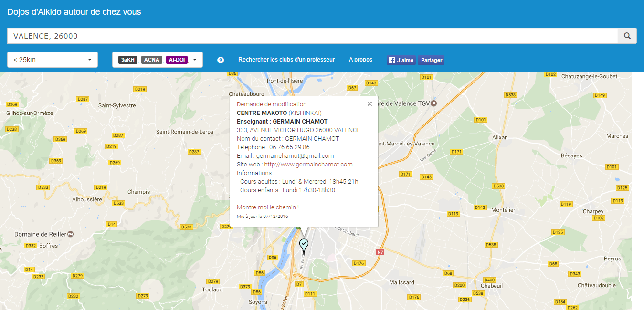This screenshot has height=310, width=644.
Task: Click the magnifying glass search button
Action: pos(627,36)
